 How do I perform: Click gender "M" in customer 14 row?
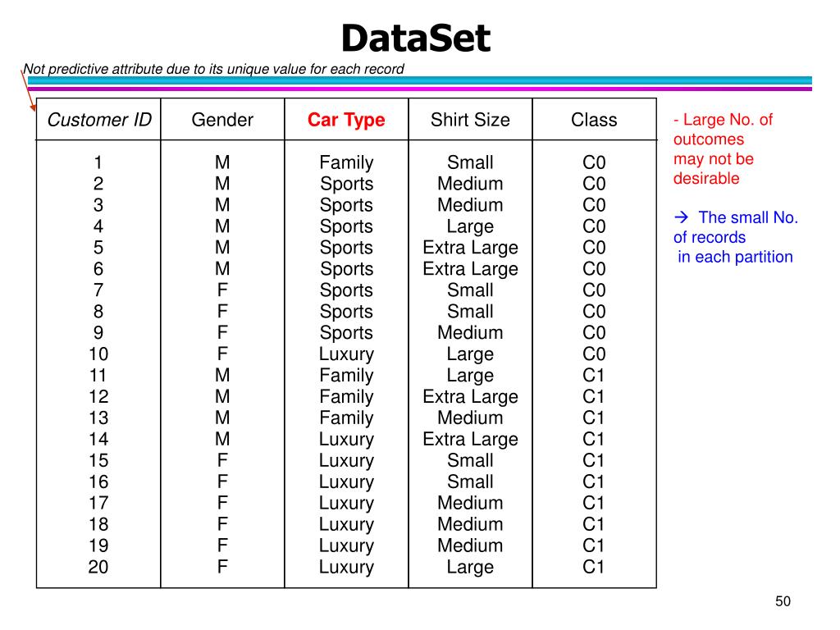pos(222,439)
